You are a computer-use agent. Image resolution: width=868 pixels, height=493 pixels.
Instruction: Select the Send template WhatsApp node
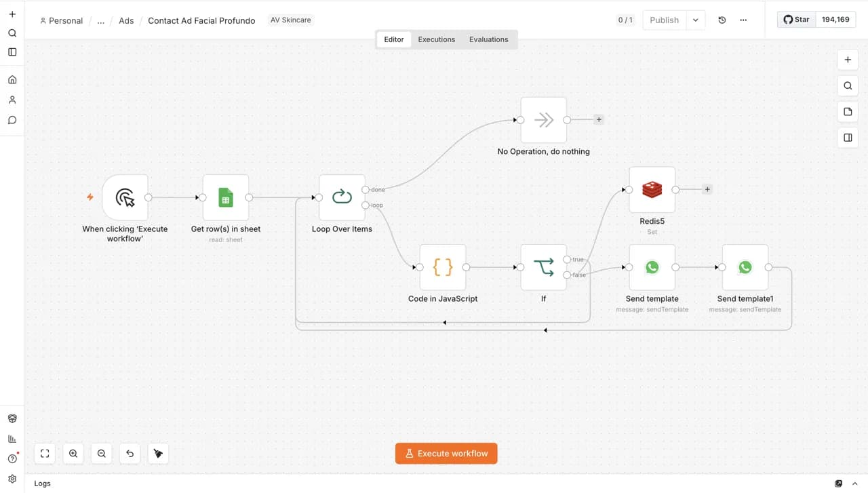(x=652, y=267)
